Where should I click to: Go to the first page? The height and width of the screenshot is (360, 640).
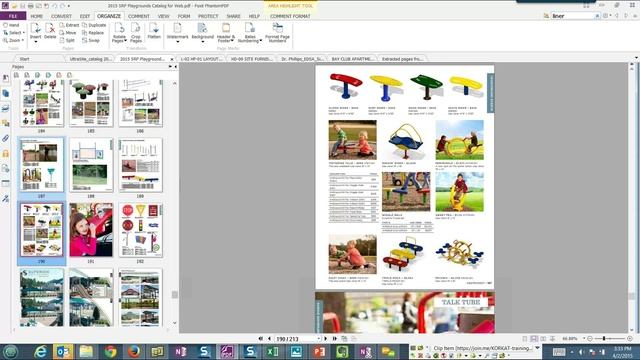tap(261, 339)
